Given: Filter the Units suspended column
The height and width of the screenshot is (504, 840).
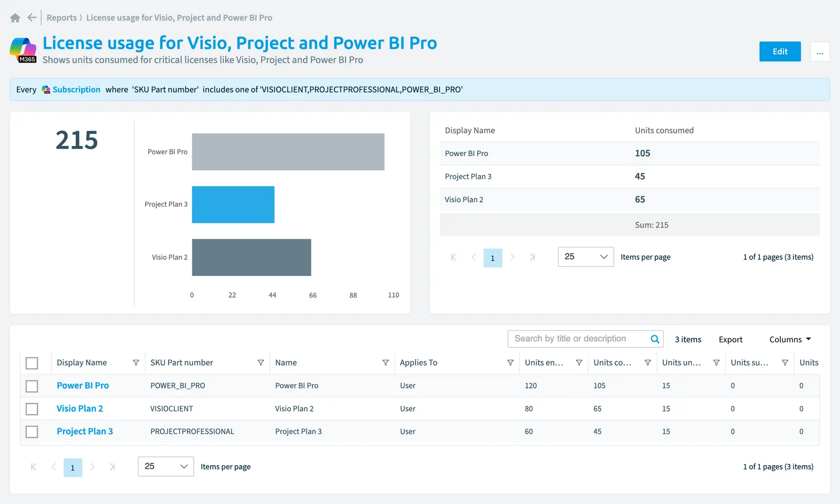Looking at the screenshot, I should pos(785,363).
